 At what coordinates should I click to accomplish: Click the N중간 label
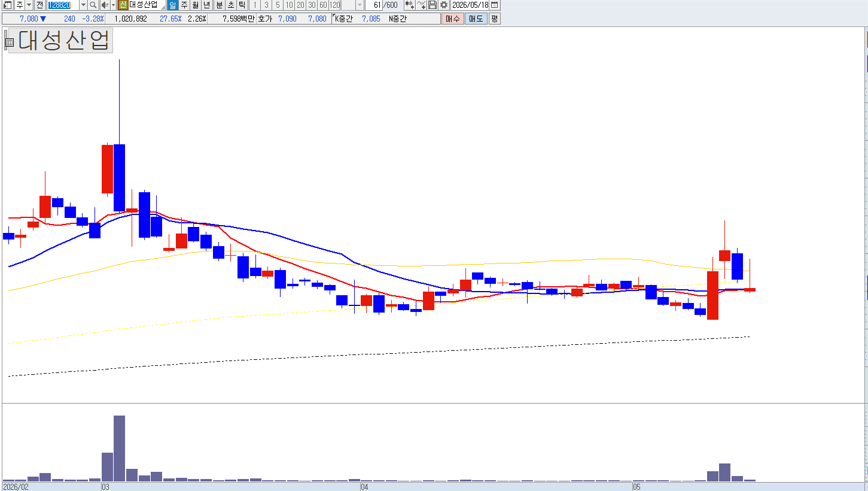point(398,19)
